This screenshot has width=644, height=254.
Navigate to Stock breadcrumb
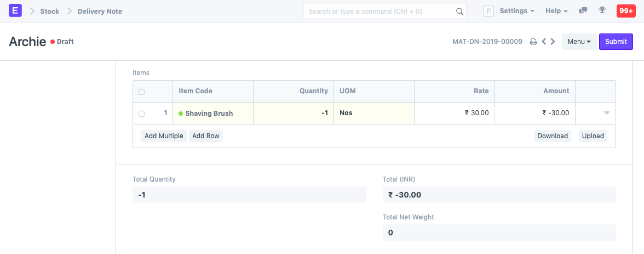[49, 11]
